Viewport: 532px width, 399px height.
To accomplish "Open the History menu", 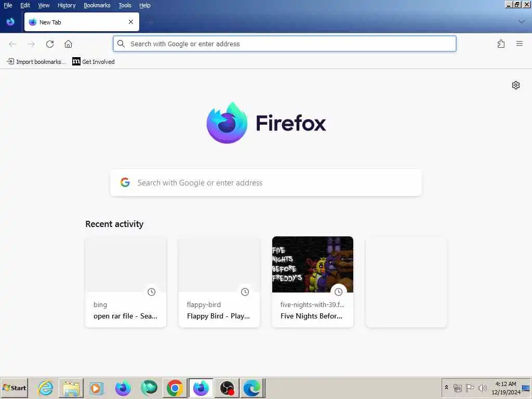I will (x=66, y=5).
